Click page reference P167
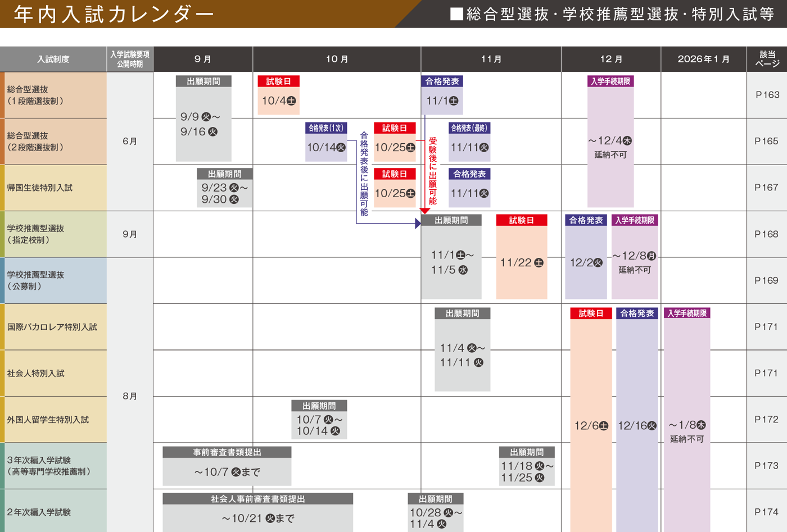This screenshot has height=532, width=787. [767, 188]
